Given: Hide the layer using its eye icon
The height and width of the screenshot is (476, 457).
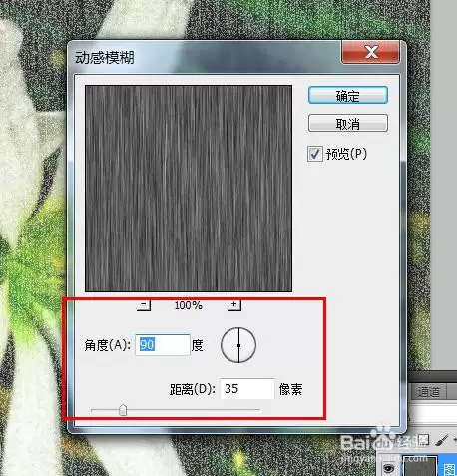Looking at the screenshot, I should (388, 468).
